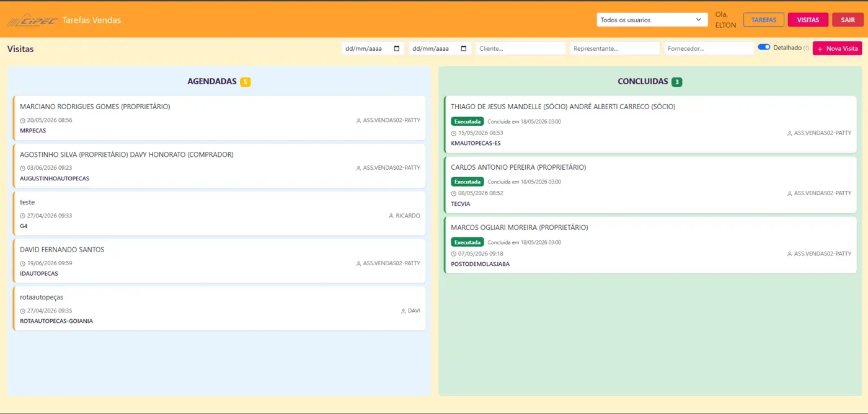Click clock icon next to 27/04/2026 09:33

pos(23,216)
